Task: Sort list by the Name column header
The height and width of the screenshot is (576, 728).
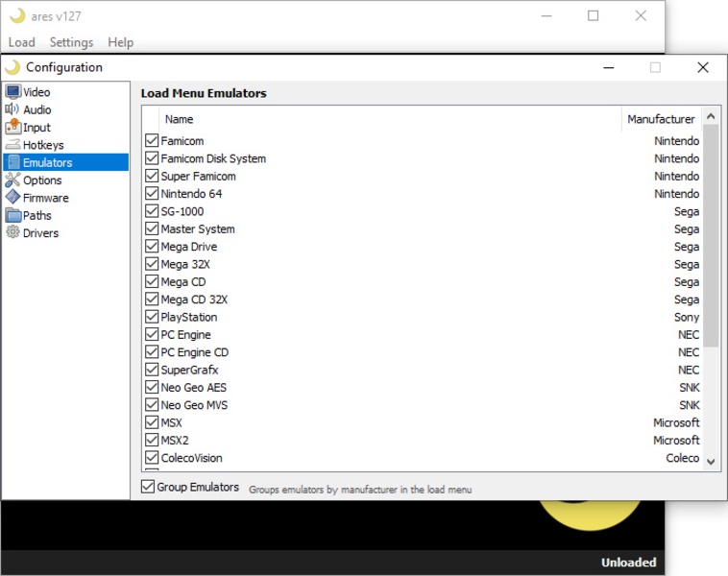Action: (179, 119)
